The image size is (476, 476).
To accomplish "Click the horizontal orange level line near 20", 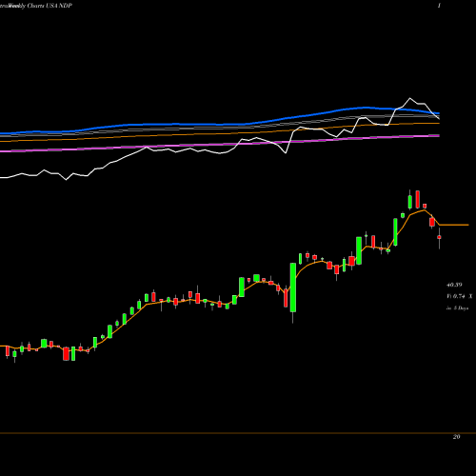I will [238, 433].
